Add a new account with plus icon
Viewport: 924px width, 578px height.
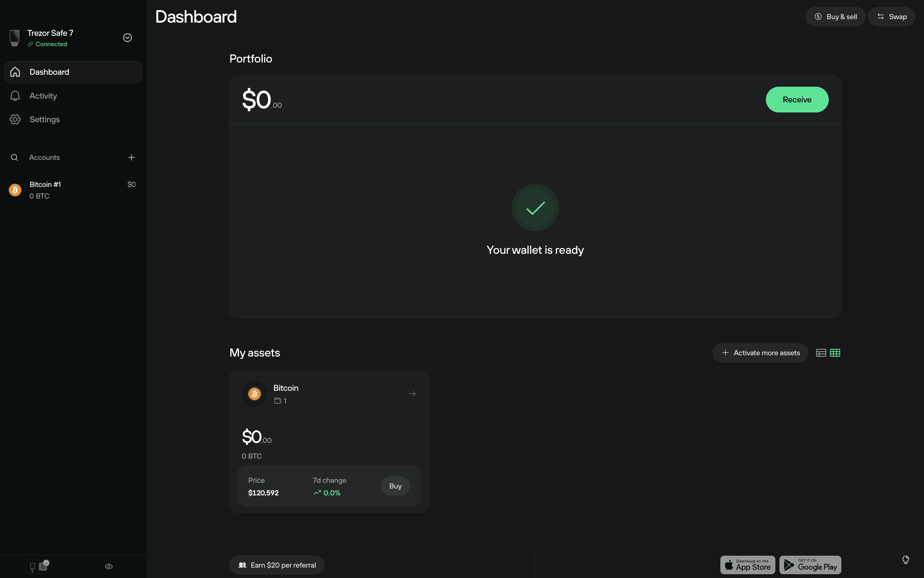[131, 157]
